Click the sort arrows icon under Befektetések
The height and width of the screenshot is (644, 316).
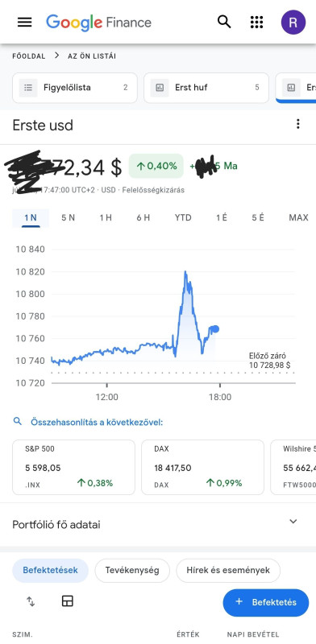click(x=31, y=601)
